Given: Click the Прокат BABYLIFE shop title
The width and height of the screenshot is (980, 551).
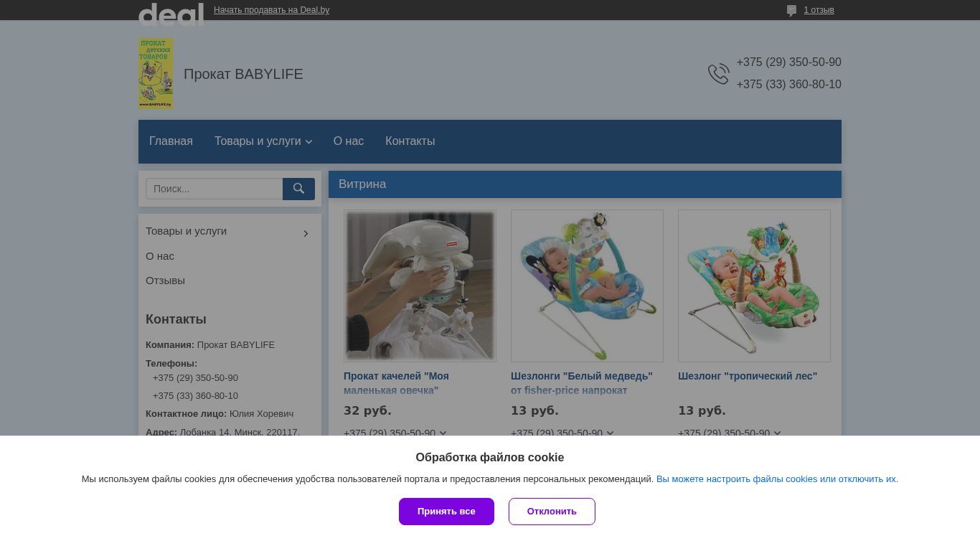Looking at the screenshot, I should click(x=243, y=74).
